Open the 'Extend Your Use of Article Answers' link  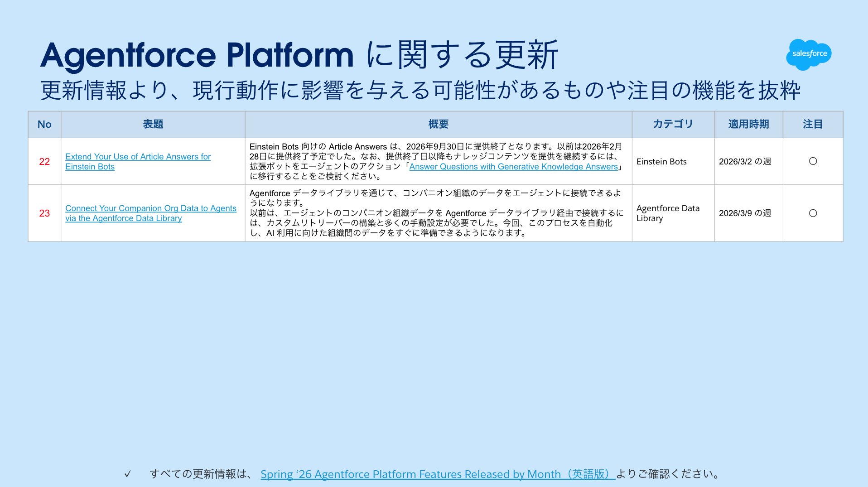point(138,161)
